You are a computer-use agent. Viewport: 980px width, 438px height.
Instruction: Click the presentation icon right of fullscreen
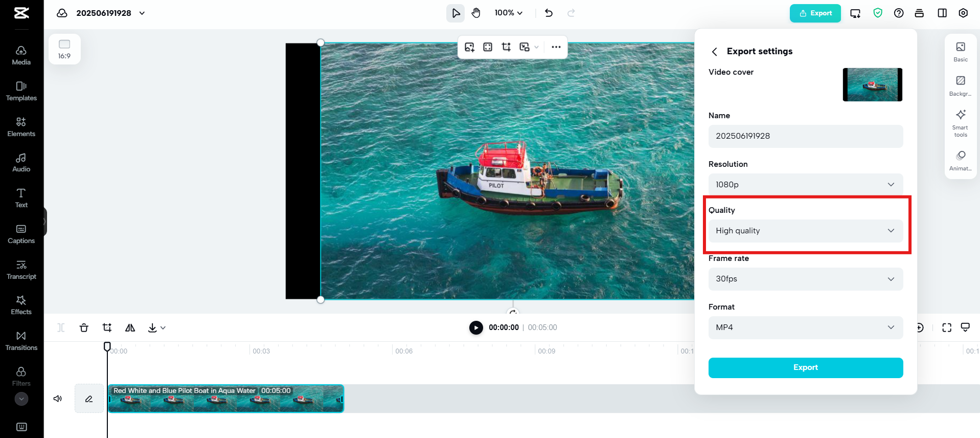[965, 327]
